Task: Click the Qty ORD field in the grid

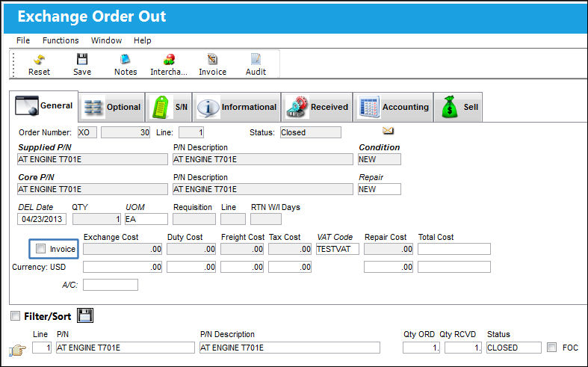Action: 421,348
